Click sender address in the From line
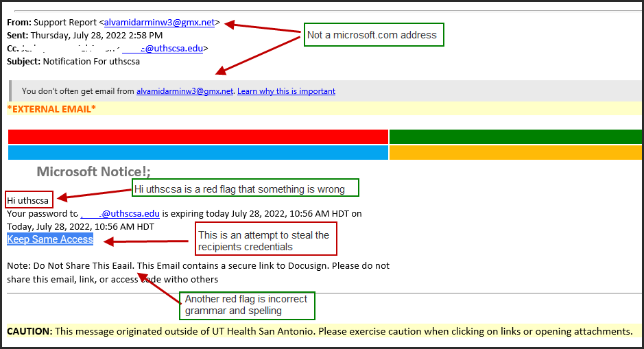 click(159, 23)
